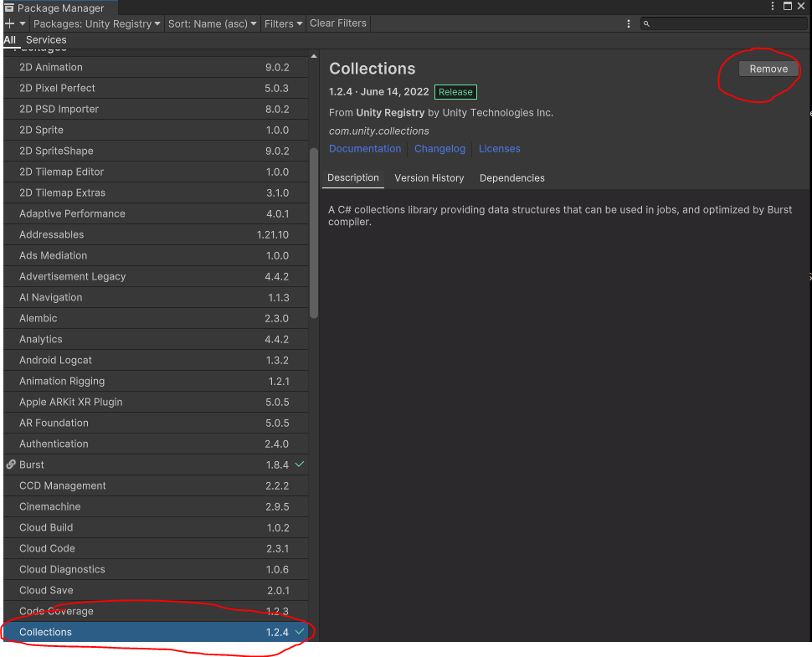
Task: Open the Sort: Name (asc) dropdown
Action: [x=212, y=23]
